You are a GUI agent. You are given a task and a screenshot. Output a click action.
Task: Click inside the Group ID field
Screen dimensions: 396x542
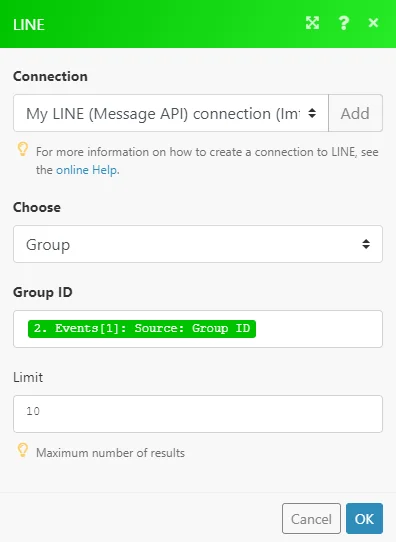tap(198, 329)
